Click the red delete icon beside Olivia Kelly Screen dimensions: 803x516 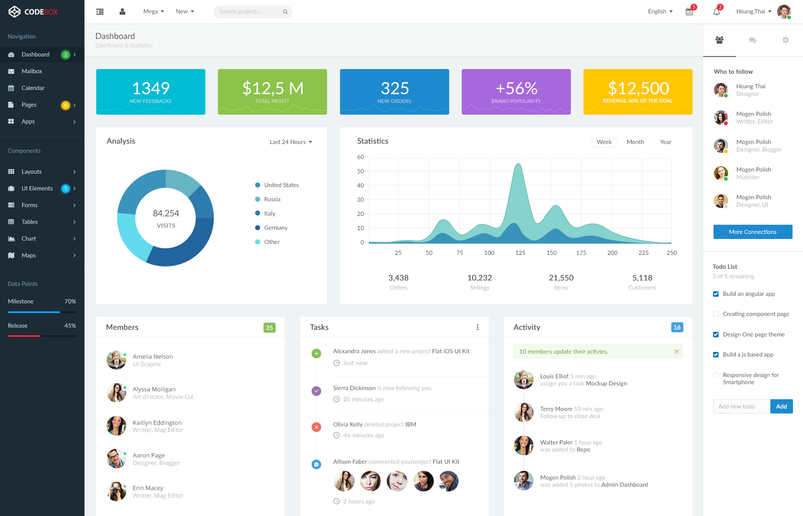(x=316, y=427)
